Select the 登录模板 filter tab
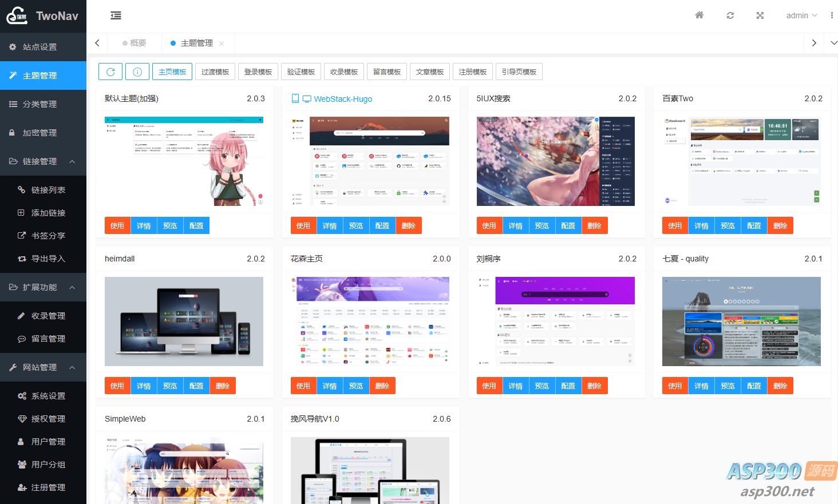This screenshot has width=838, height=504. click(258, 71)
